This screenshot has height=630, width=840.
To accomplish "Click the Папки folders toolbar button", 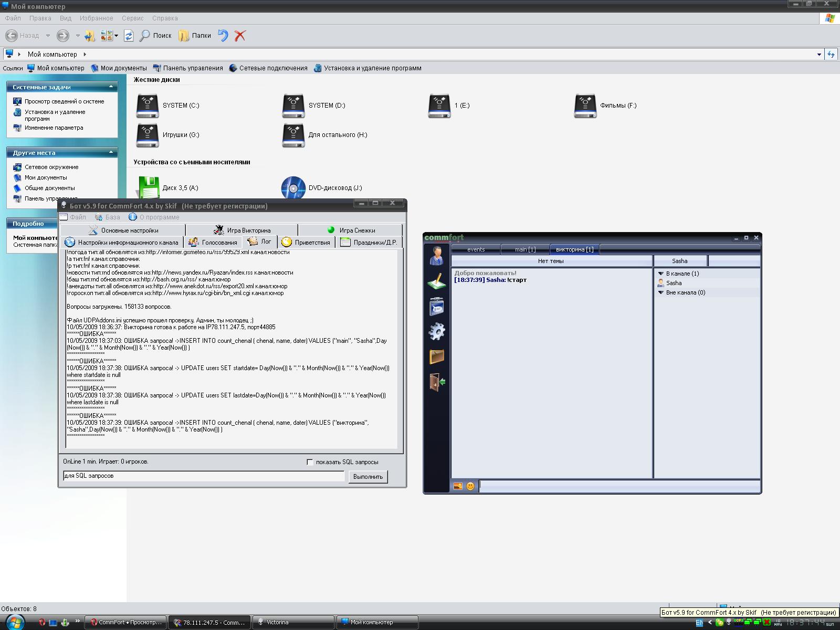I will click(195, 36).
